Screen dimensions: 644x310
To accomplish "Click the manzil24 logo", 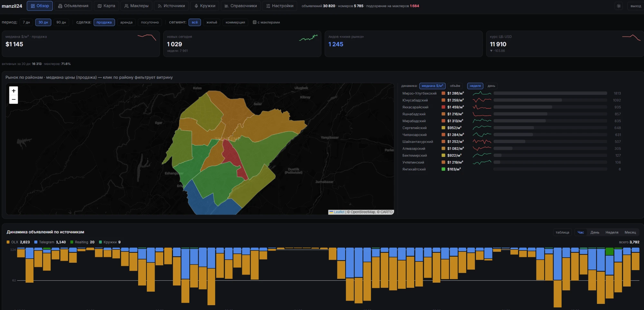I will [12, 6].
